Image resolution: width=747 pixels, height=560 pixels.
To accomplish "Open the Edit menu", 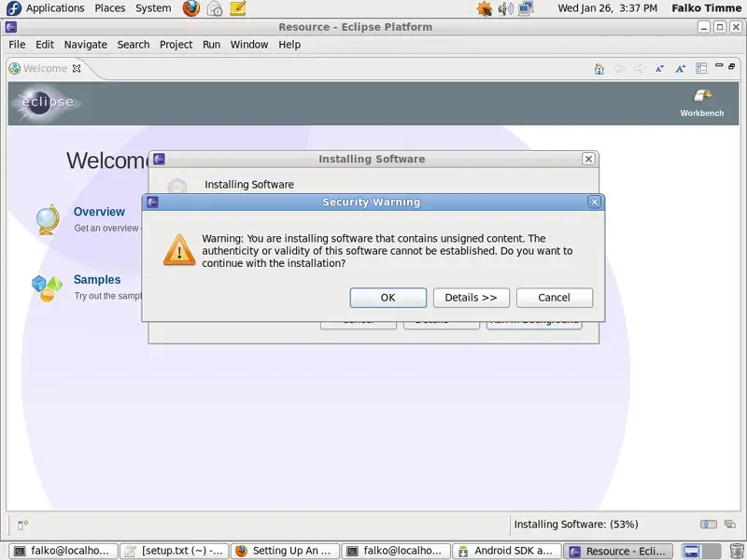I will click(45, 44).
